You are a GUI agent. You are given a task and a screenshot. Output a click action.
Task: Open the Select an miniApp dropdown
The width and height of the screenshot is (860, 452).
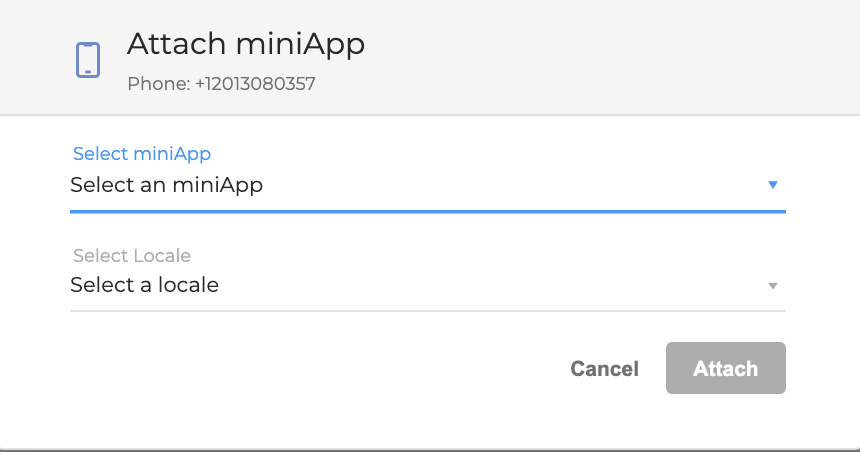[428, 185]
